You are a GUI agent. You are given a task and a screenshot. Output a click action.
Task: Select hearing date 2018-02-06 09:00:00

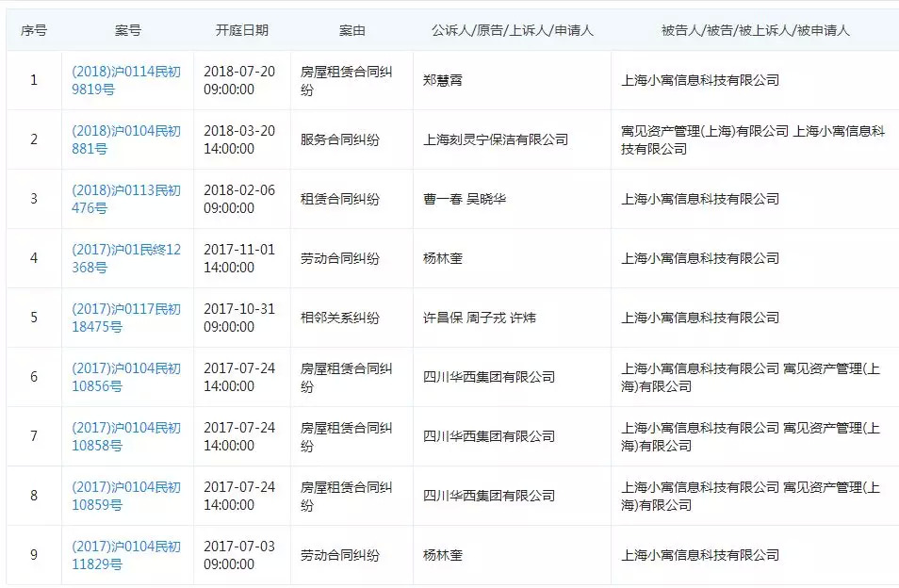[x=239, y=199]
